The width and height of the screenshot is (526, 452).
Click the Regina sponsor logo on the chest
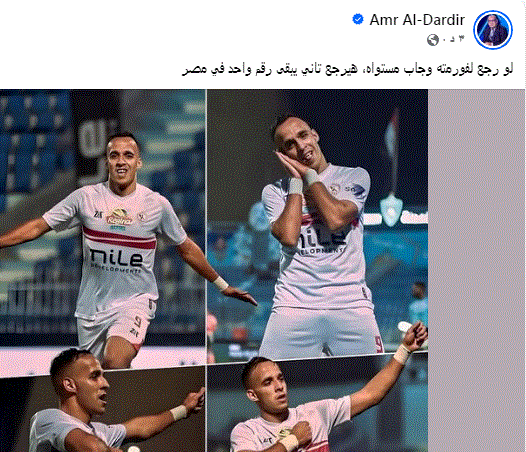coord(119,217)
